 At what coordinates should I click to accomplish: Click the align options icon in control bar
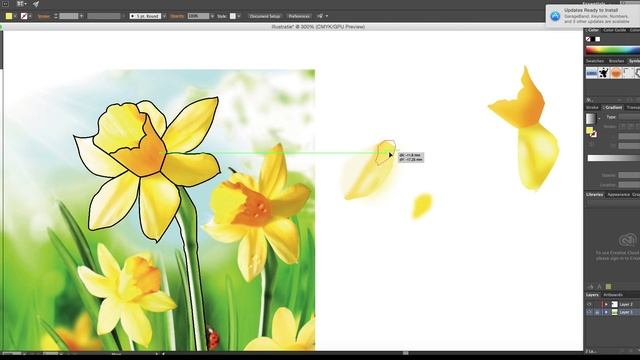tap(320, 16)
